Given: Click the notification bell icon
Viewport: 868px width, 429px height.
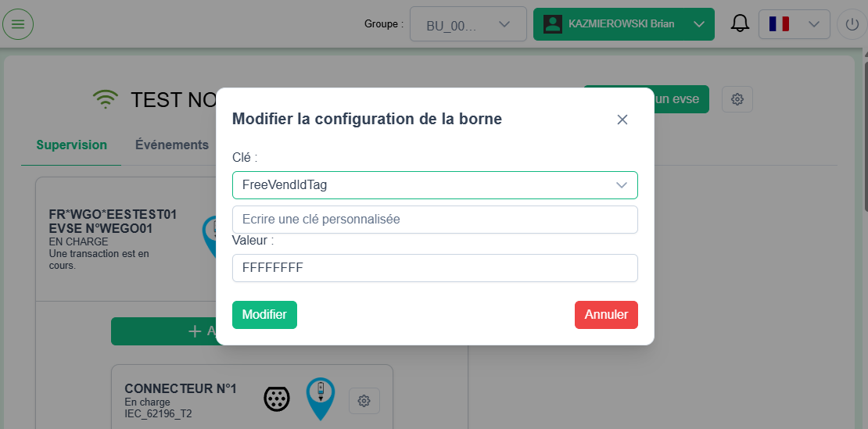Looking at the screenshot, I should 739,24.
